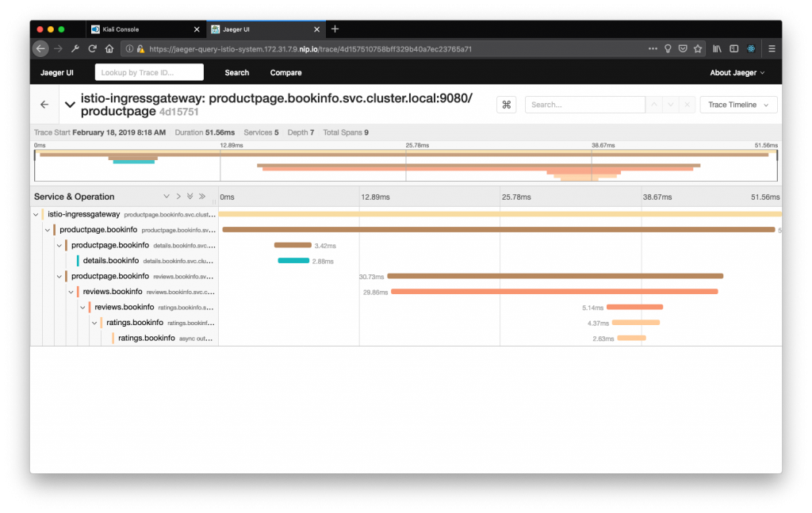The height and width of the screenshot is (513, 812).
Task: Collapse reviews.bookinfo ratings span
Action: coord(82,308)
